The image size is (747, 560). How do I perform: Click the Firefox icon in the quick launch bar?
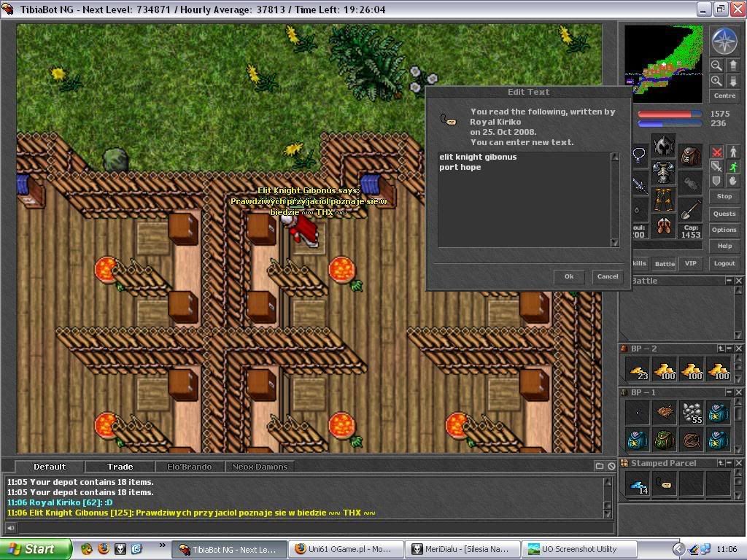click(104, 549)
